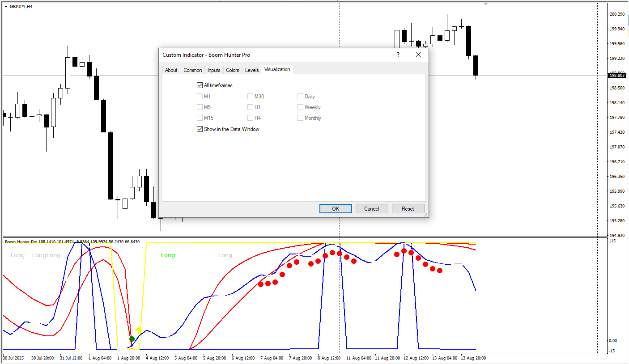Screen dimensions: 629x364
Task: Click the GBPJPY,H4 chart menu arrow
Action: tap(6, 6)
